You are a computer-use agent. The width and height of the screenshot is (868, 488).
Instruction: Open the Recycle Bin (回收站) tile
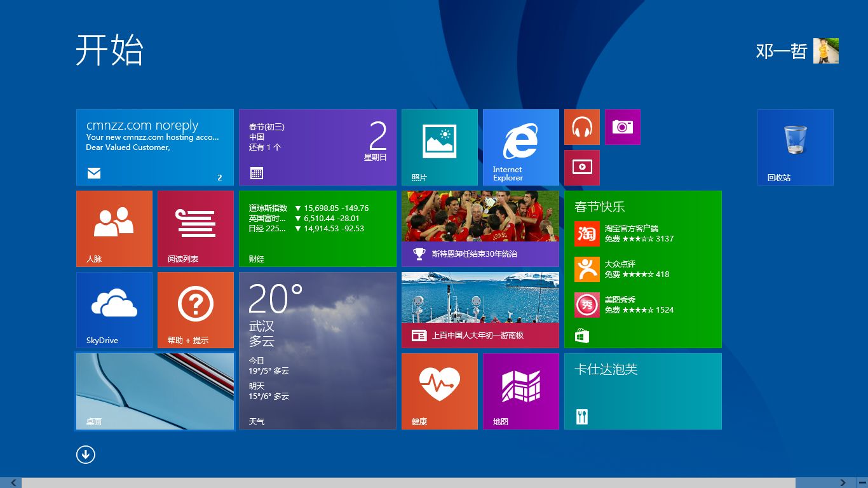point(796,147)
